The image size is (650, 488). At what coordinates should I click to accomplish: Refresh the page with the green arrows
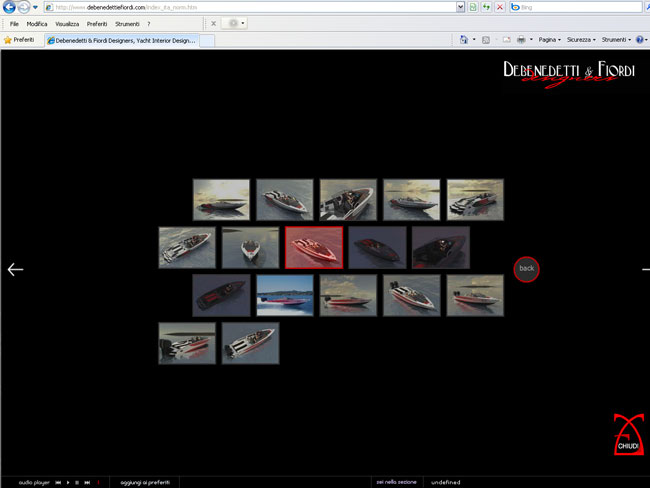click(x=486, y=7)
